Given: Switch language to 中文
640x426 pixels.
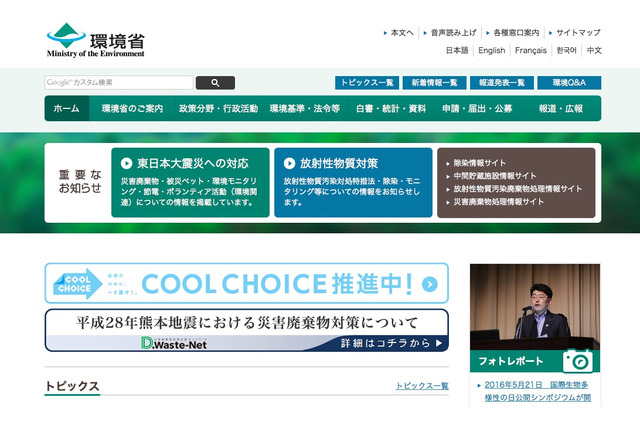Looking at the screenshot, I should (x=594, y=51).
